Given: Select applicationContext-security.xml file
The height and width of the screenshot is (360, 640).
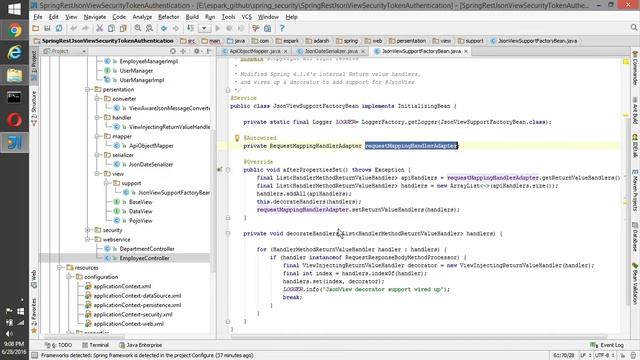Looking at the screenshot, I should 133,315.
